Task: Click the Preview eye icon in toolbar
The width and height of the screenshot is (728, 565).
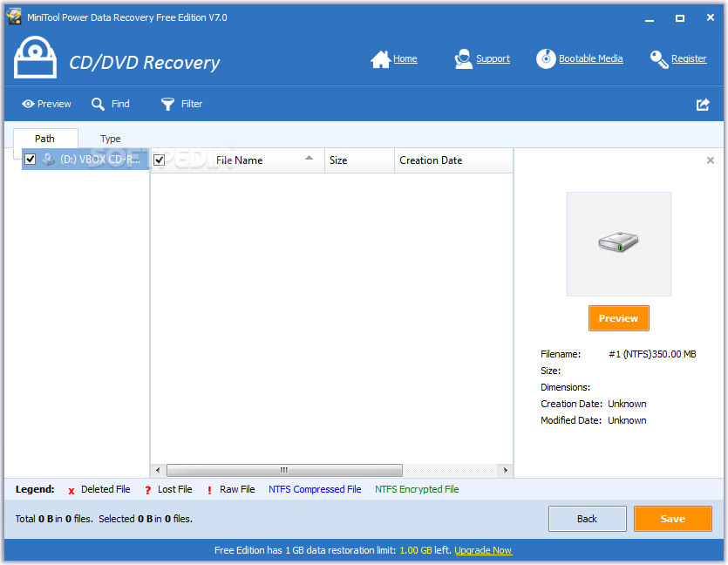Action: tap(28, 104)
